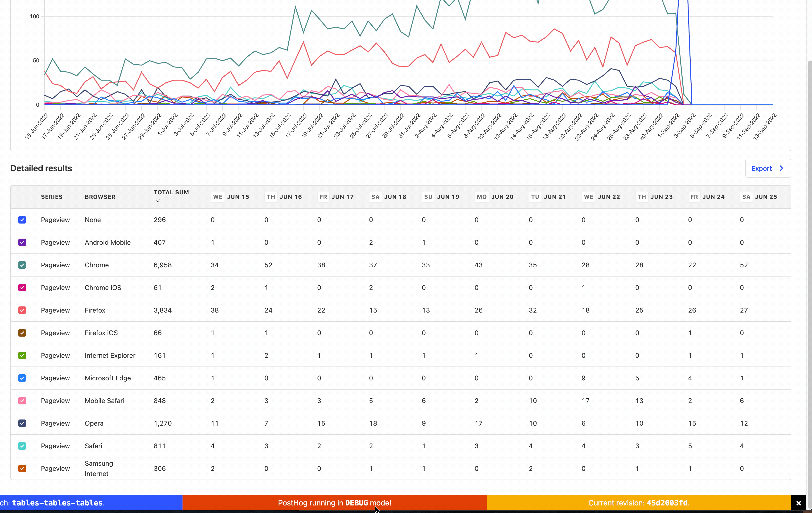Toggle Samsung Internet series checkbox
The height and width of the screenshot is (513, 812).
point(22,468)
